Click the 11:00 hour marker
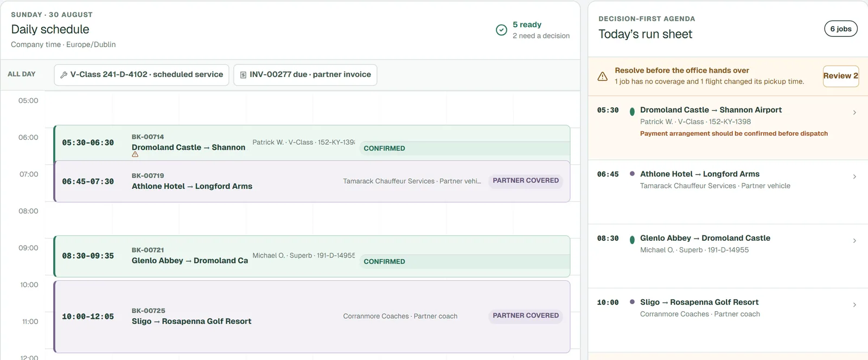 pyautogui.click(x=30, y=322)
